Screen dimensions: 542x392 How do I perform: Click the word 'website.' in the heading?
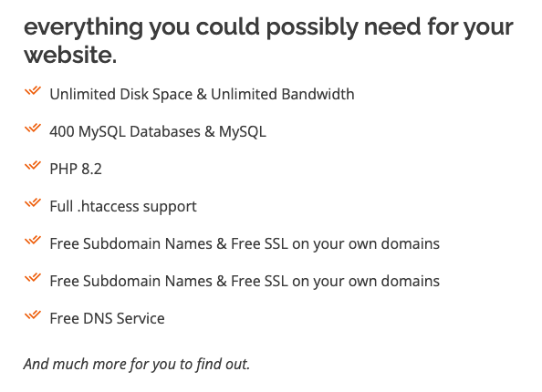(x=70, y=55)
